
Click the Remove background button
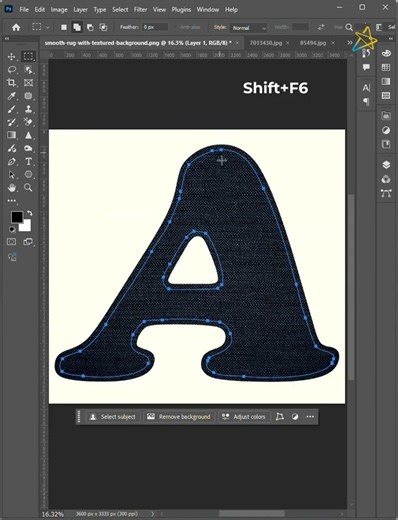[179, 417]
